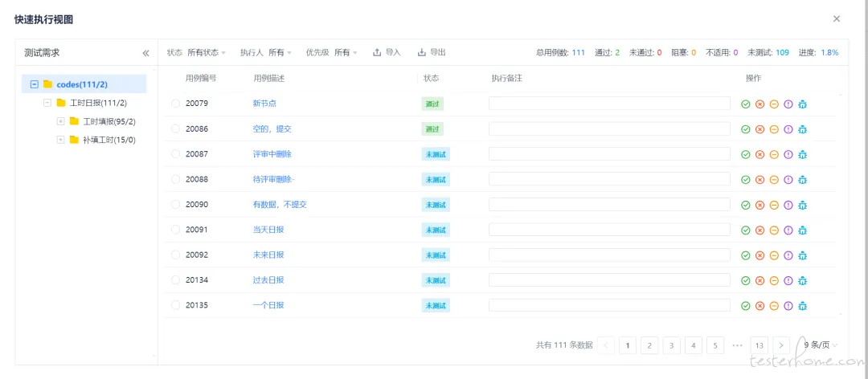Select radio button for case 20087
Image resolution: width=868 pixels, height=379 pixels.
175,154
